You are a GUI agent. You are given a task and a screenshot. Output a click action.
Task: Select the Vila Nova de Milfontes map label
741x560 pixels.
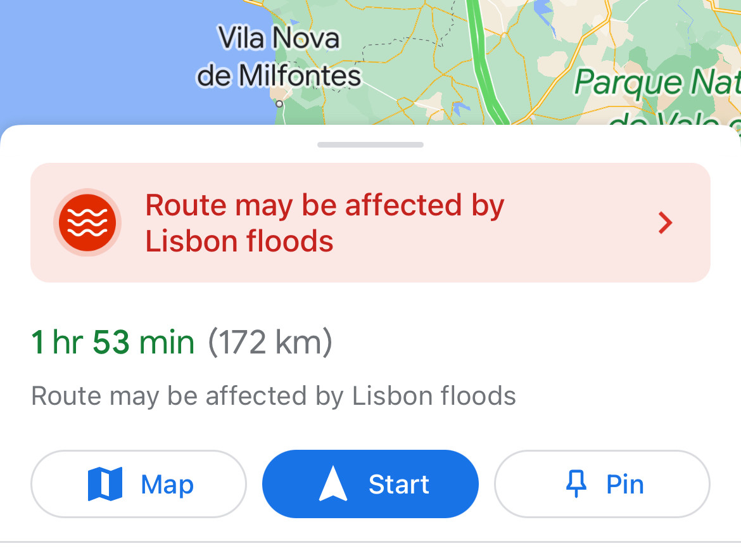[x=279, y=57]
